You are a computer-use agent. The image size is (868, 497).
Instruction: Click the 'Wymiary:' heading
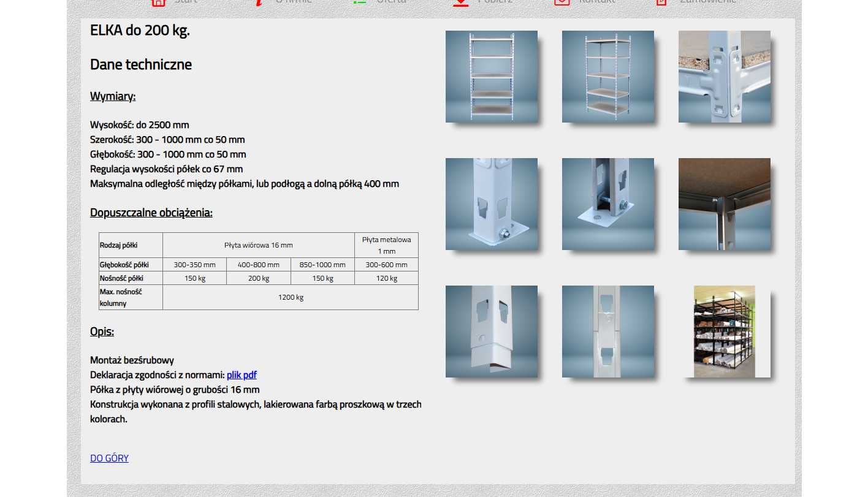[113, 96]
